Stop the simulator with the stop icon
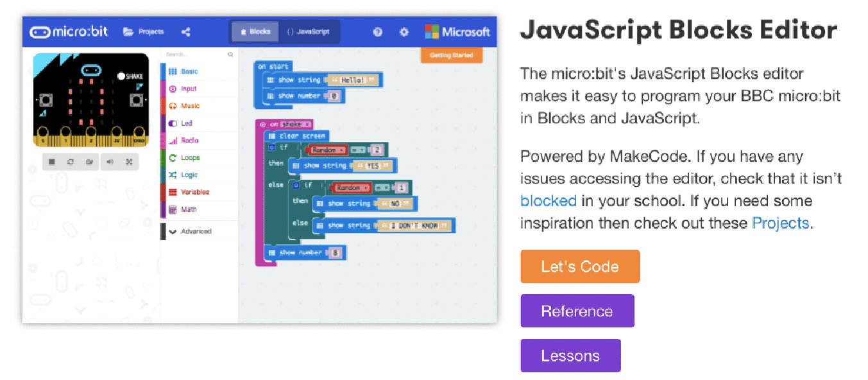The width and height of the screenshot is (868, 380). (x=52, y=162)
